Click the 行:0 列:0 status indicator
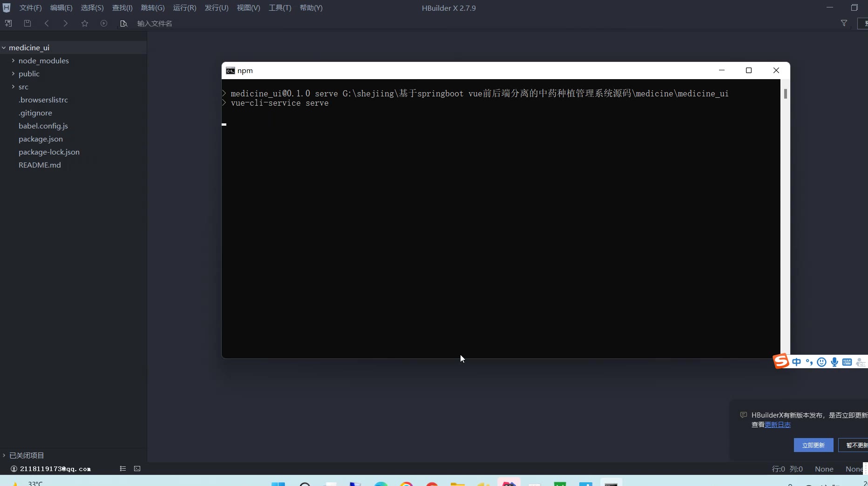The width and height of the screenshot is (868, 486). pos(787,469)
